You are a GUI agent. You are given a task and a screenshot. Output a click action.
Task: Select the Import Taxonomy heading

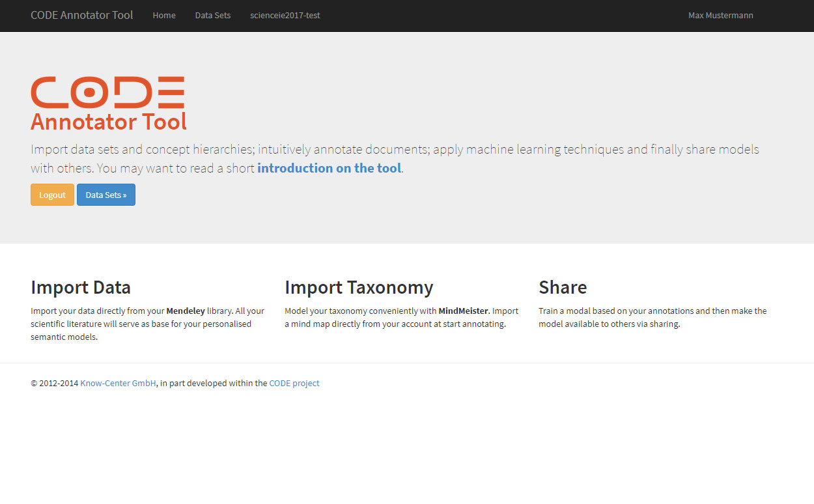coord(359,287)
